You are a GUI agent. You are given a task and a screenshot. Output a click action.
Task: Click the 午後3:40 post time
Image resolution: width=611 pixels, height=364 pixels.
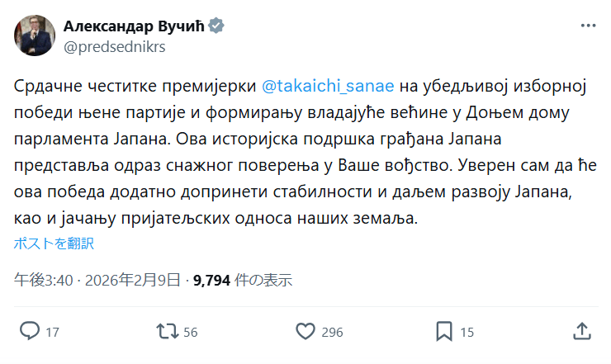click(x=40, y=280)
